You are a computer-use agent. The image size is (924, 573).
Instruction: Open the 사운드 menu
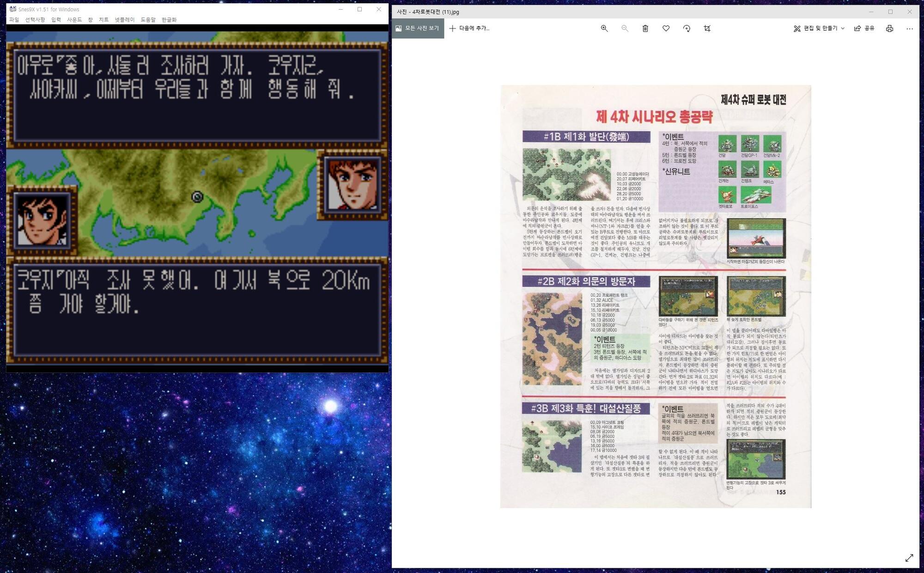(74, 20)
